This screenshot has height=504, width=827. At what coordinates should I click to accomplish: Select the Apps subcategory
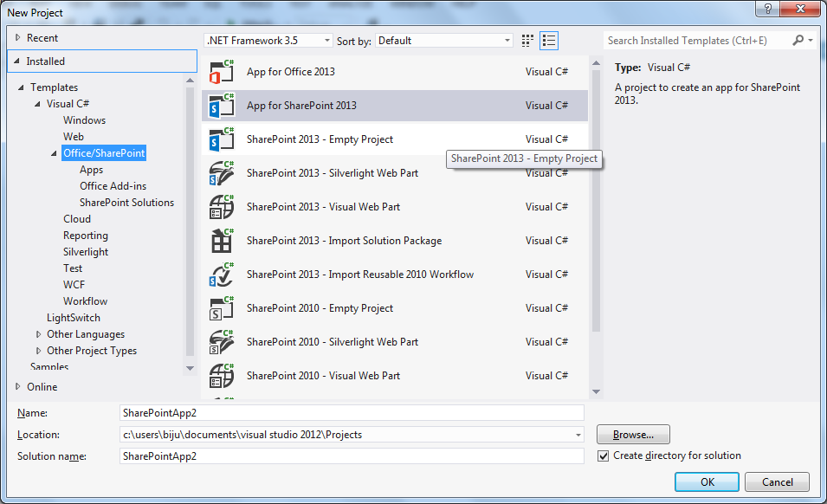(x=91, y=170)
